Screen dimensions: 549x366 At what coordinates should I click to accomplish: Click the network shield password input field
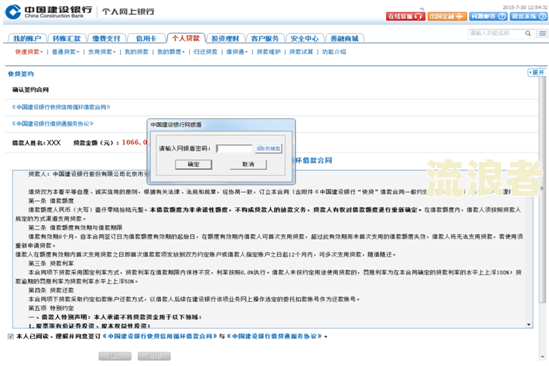click(234, 149)
